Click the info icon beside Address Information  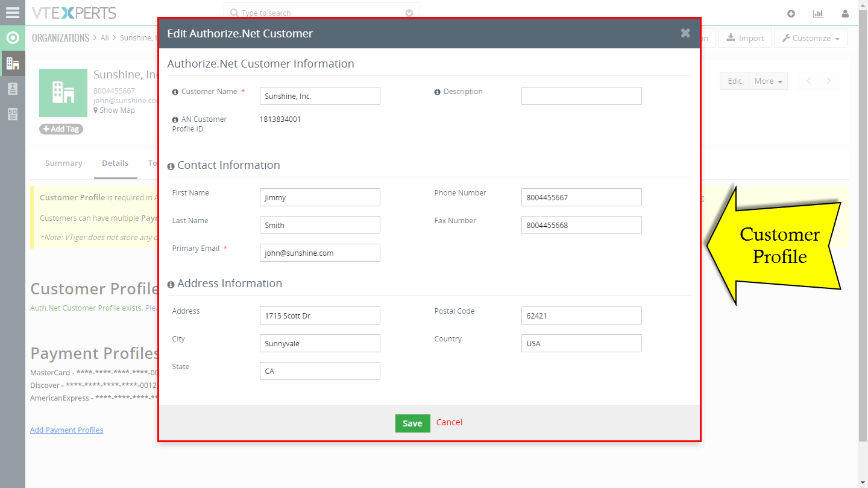pos(171,283)
